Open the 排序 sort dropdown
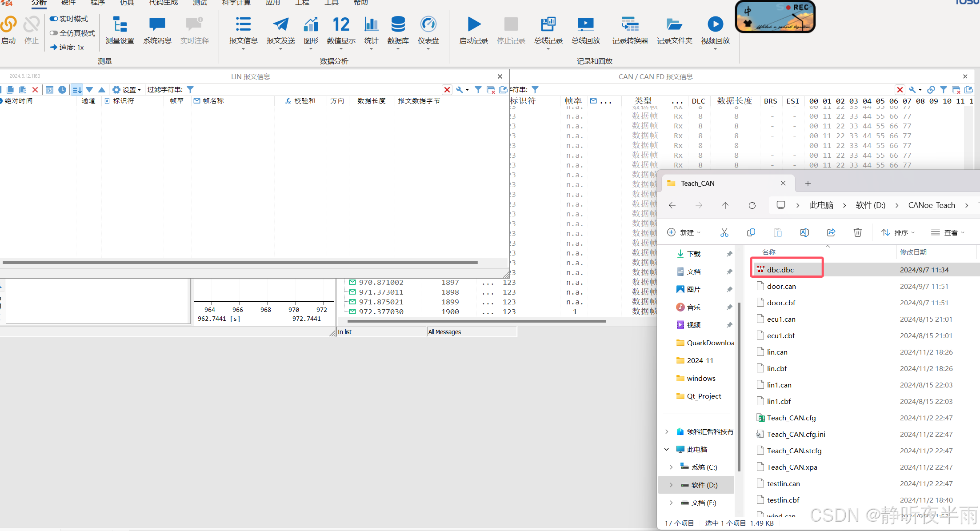 898,232
